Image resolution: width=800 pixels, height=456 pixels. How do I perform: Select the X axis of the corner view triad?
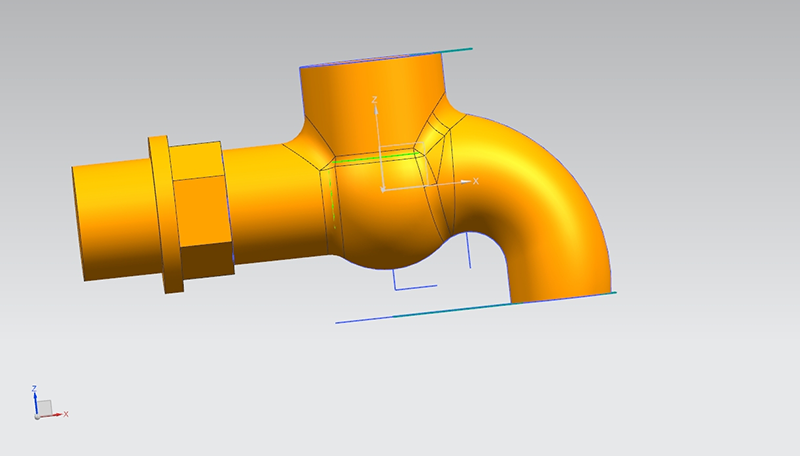[62, 413]
